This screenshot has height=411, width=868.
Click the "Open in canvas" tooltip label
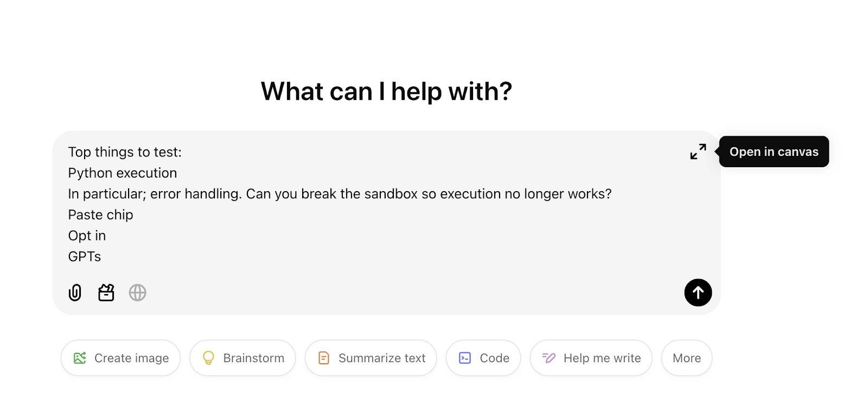(x=774, y=151)
